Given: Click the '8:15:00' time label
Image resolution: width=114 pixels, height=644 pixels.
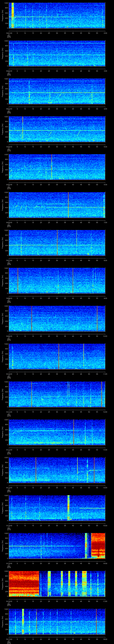Looking at the screenshot, I should tap(9, 564).
